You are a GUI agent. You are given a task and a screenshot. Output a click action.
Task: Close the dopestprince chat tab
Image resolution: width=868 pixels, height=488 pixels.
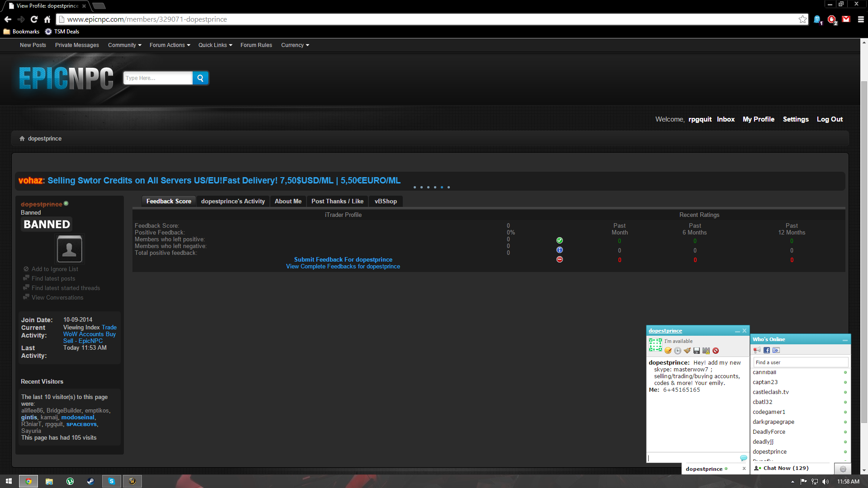[x=744, y=469]
